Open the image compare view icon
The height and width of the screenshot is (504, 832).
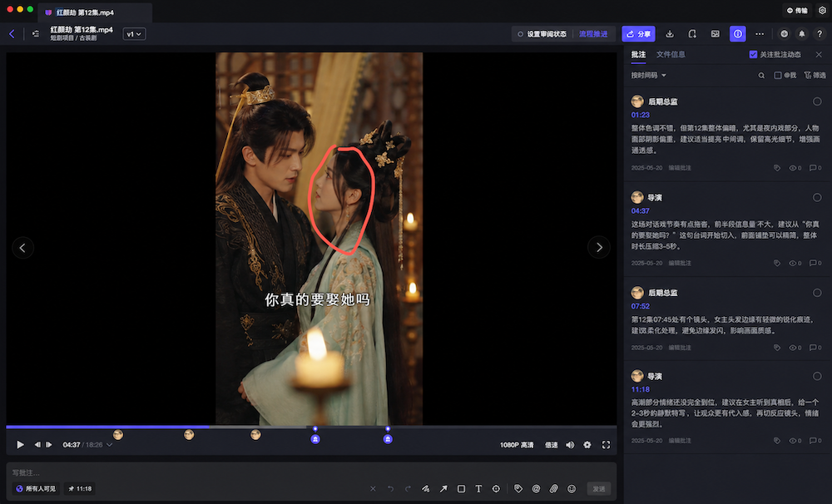point(716,34)
